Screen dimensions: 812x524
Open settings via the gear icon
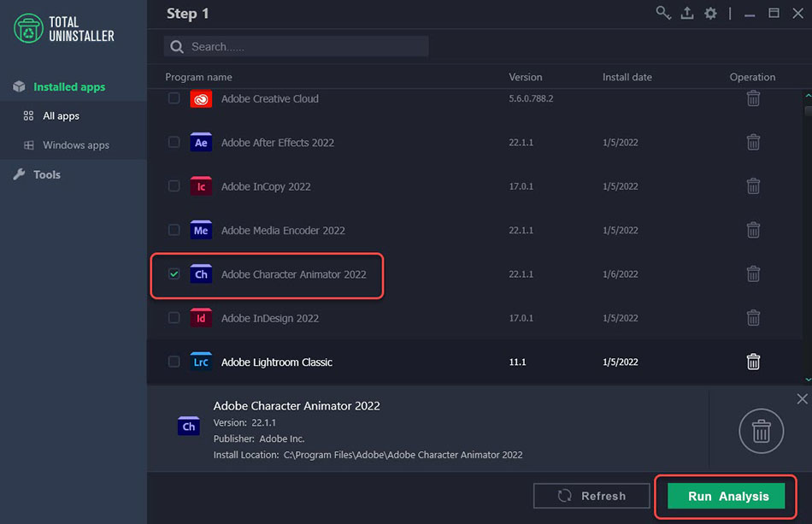point(710,13)
